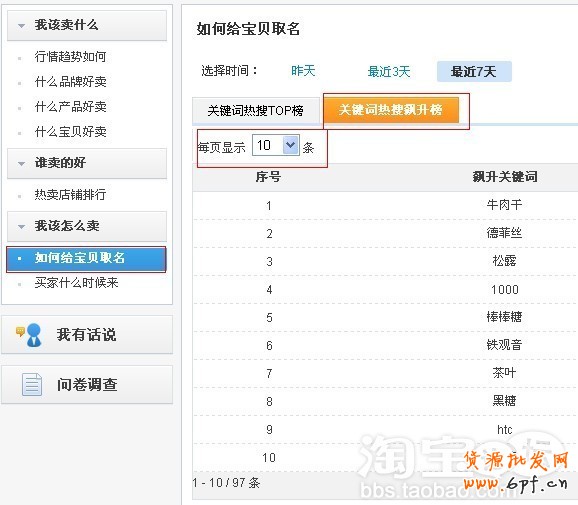Click the 牛肉干 keyword row
Screen dimensions: 578x505
click(x=385, y=205)
